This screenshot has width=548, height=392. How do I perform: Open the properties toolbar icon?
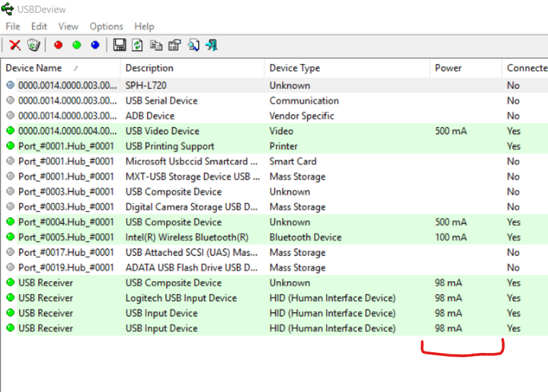coord(174,45)
